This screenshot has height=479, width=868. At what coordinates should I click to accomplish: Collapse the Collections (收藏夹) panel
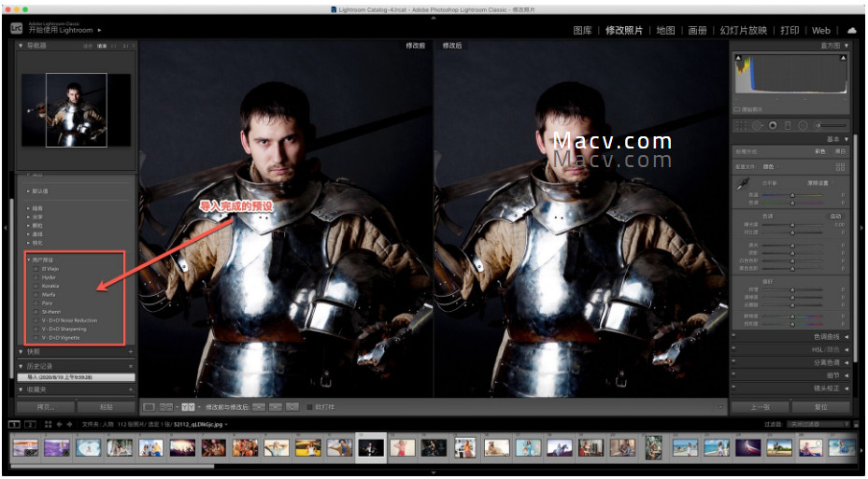tap(21, 390)
